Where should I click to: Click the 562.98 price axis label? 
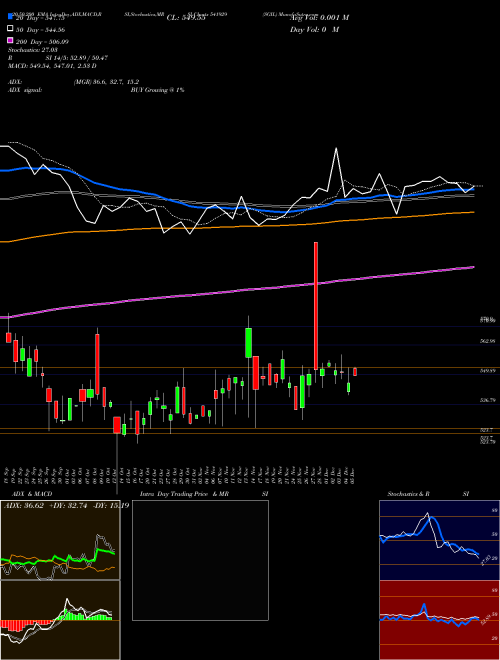point(488,341)
